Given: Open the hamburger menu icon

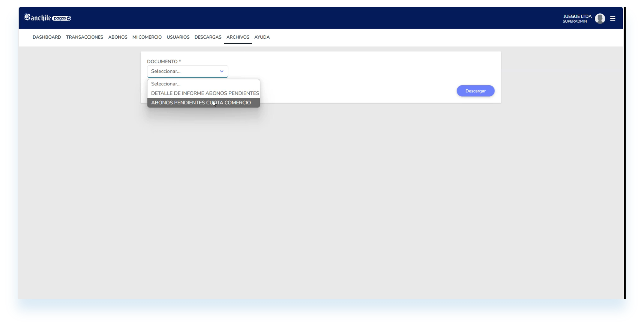Looking at the screenshot, I should pos(613,18).
